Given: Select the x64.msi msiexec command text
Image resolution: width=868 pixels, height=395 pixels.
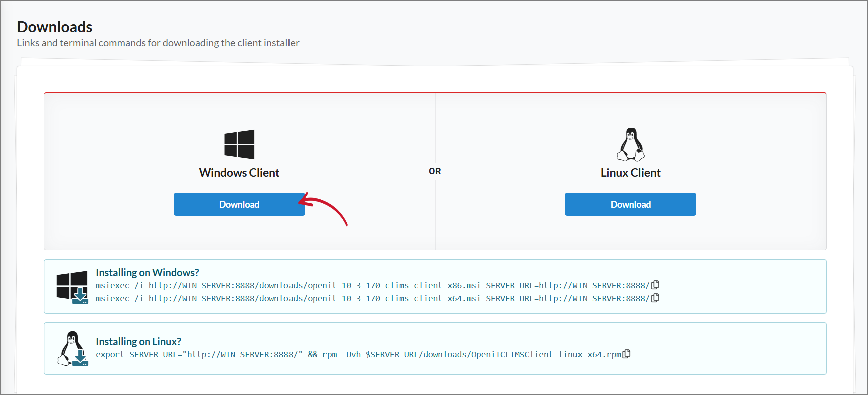Looking at the screenshot, I should coord(373,298).
